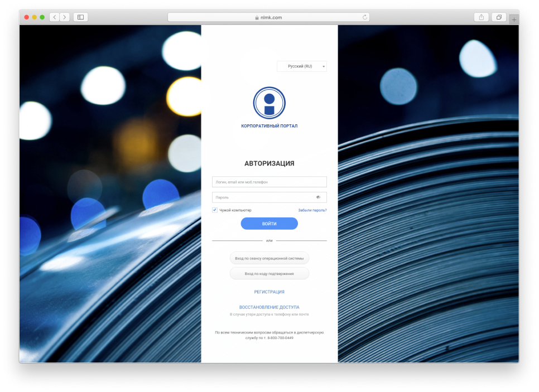539x392 pixels.
Task: Open the 'РЕГИСТРАЦИЯ' link
Action: (x=269, y=292)
